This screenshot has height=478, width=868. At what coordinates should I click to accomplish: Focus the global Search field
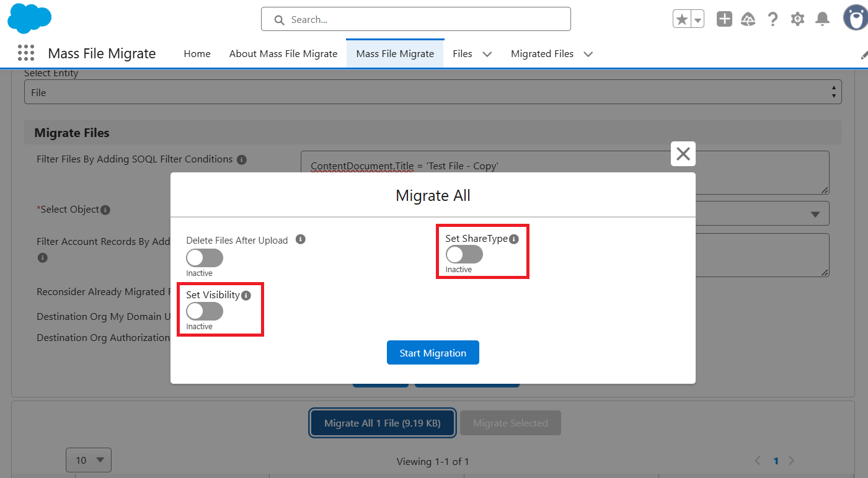pyautogui.click(x=415, y=19)
